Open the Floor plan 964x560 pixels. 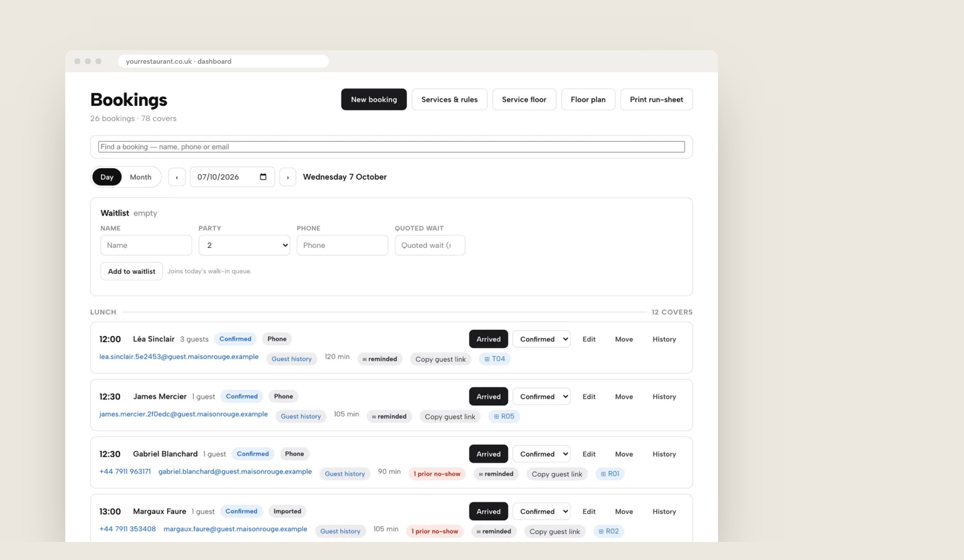(588, 99)
